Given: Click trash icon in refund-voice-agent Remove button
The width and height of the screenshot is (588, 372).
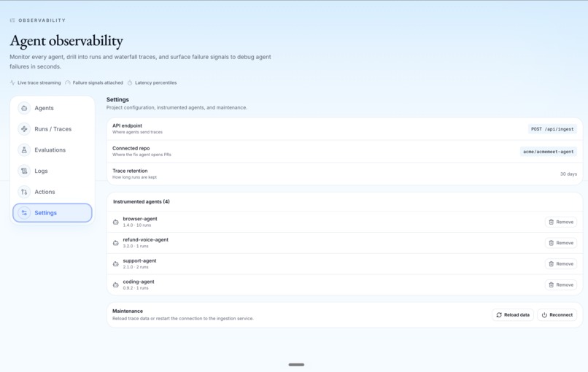Looking at the screenshot, I should pyautogui.click(x=552, y=243).
